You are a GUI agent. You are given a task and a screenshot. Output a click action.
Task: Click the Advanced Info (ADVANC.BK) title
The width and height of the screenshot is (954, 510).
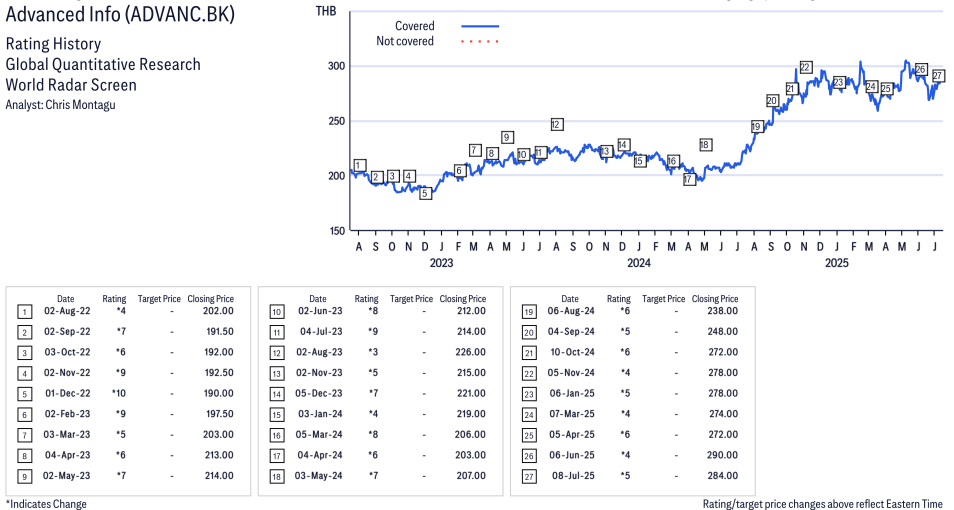pyautogui.click(x=120, y=13)
